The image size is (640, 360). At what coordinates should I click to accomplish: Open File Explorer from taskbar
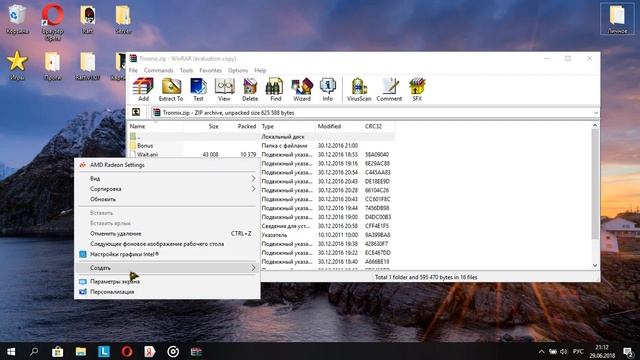point(81,351)
